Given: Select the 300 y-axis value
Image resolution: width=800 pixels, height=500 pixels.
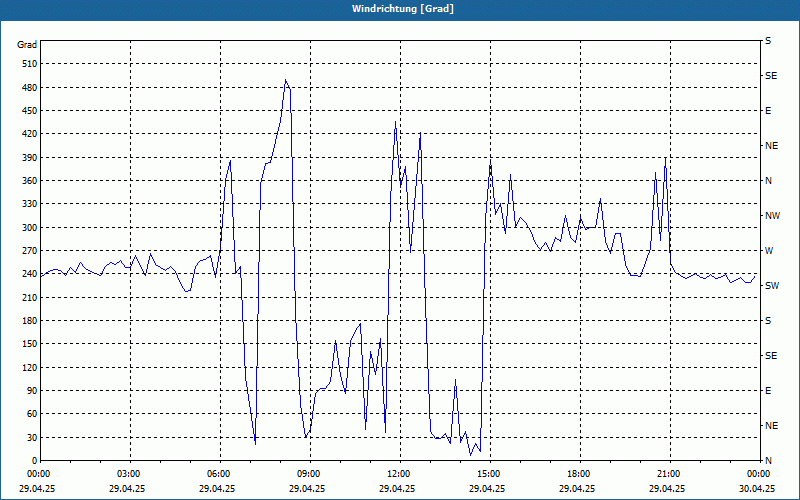Looking at the screenshot, I should point(30,228).
